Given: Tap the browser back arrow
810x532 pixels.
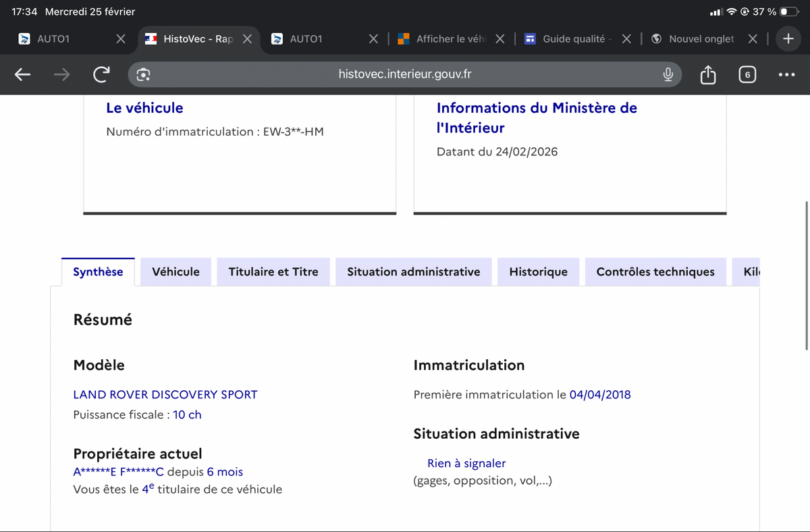Looking at the screenshot, I should tap(22, 75).
